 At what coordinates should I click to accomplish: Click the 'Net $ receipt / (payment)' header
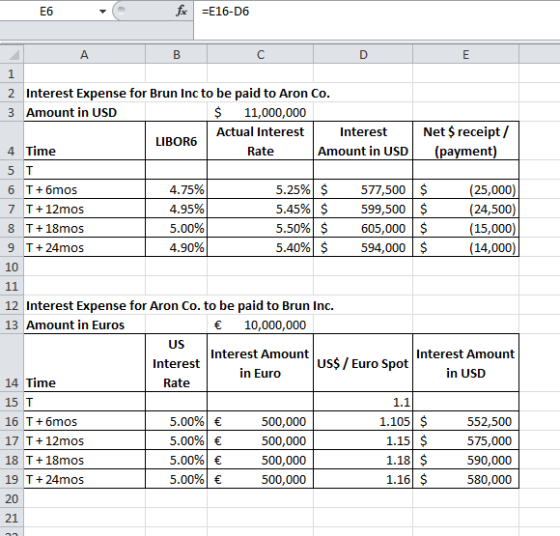(466, 141)
